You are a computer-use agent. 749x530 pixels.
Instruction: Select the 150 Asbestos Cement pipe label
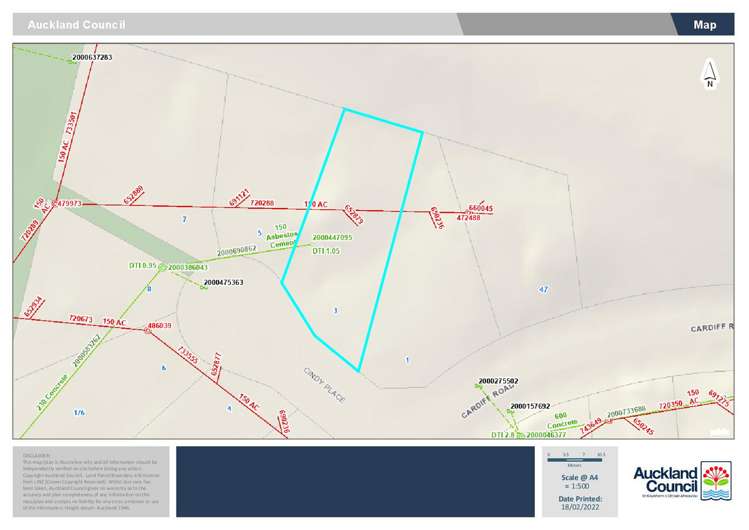point(281,234)
